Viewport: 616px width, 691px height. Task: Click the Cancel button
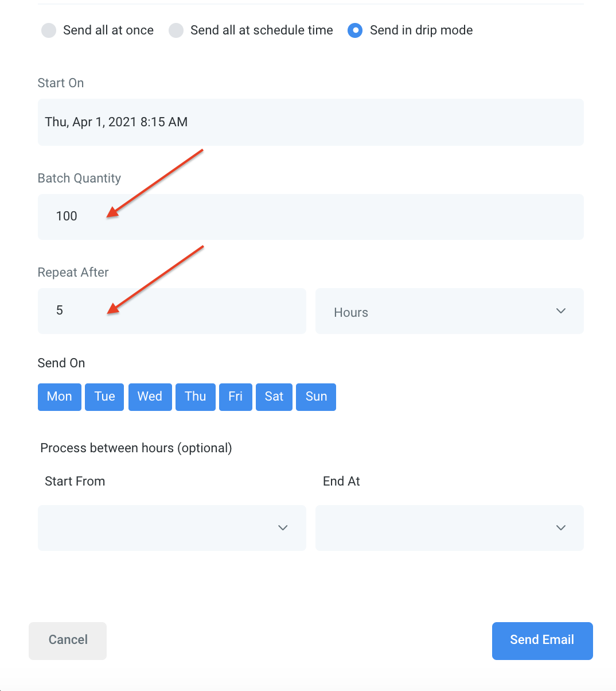pyautogui.click(x=67, y=640)
